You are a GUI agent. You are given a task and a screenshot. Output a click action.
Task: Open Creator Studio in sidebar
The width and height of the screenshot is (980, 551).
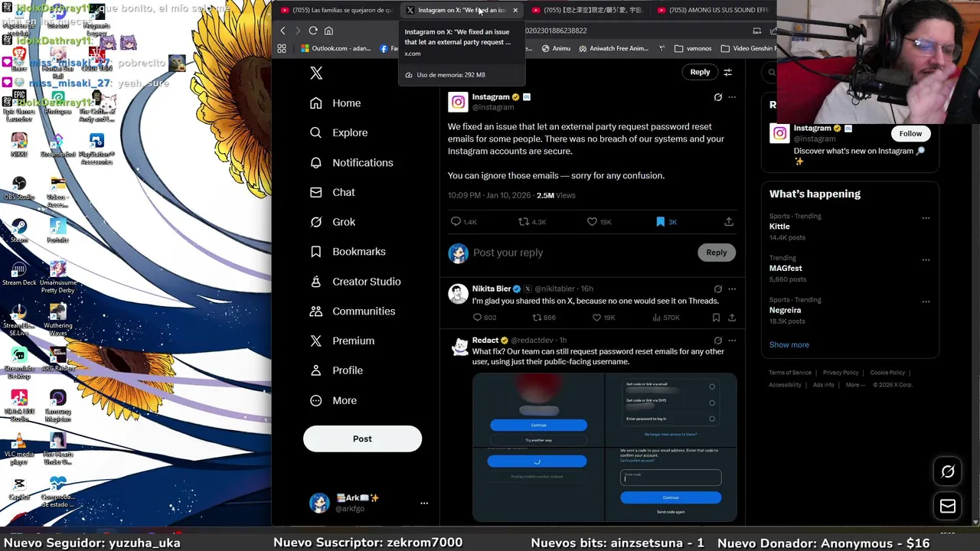355,282
